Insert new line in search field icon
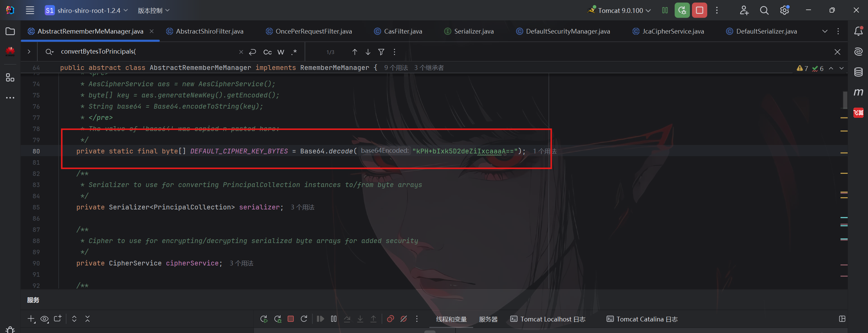The height and width of the screenshot is (333, 868). click(252, 52)
